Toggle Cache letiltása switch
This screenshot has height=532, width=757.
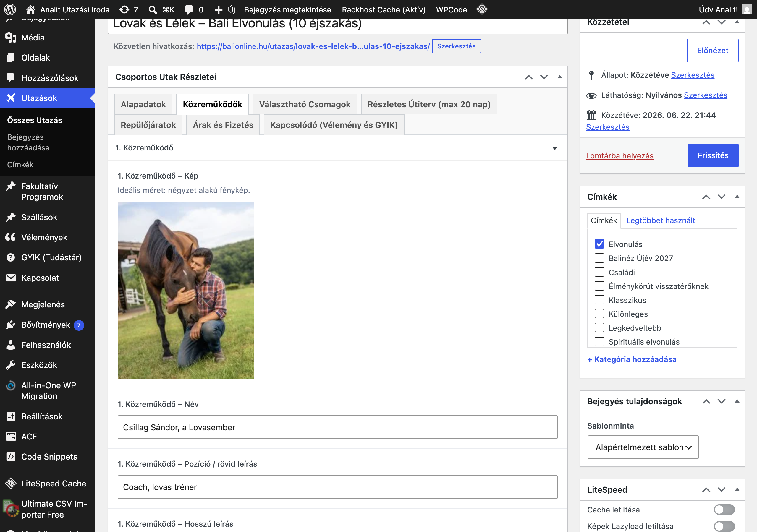pos(724,509)
